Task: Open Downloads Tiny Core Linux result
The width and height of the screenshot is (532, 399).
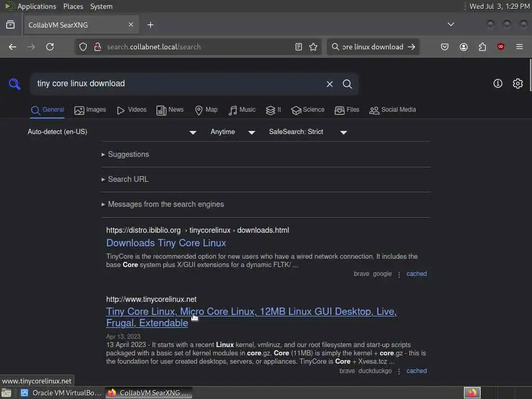Action: tap(166, 243)
